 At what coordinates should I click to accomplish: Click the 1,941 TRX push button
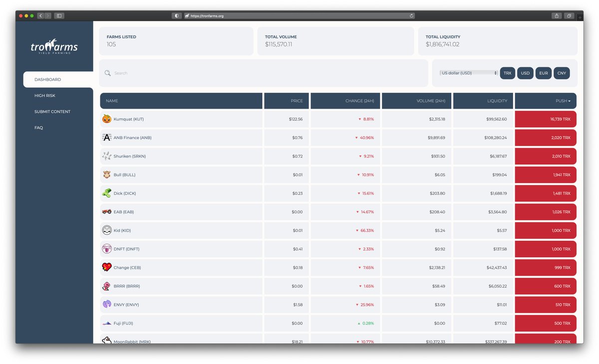pos(546,175)
